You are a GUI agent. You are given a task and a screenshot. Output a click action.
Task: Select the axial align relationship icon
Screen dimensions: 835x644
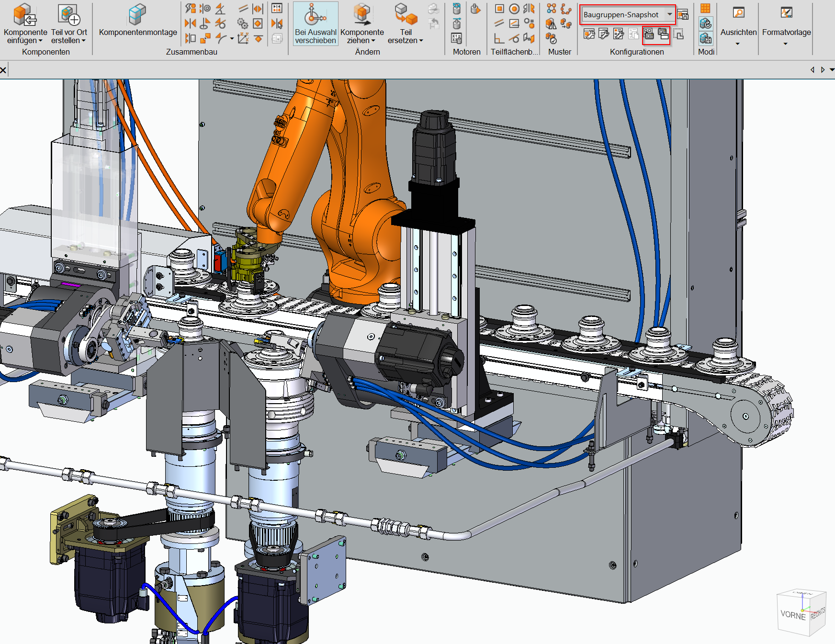(x=205, y=8)
